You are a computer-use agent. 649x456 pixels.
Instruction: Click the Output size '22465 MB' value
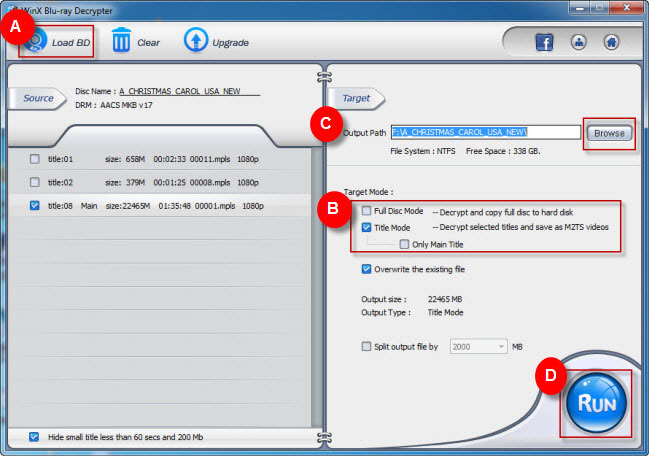[445, 299]
